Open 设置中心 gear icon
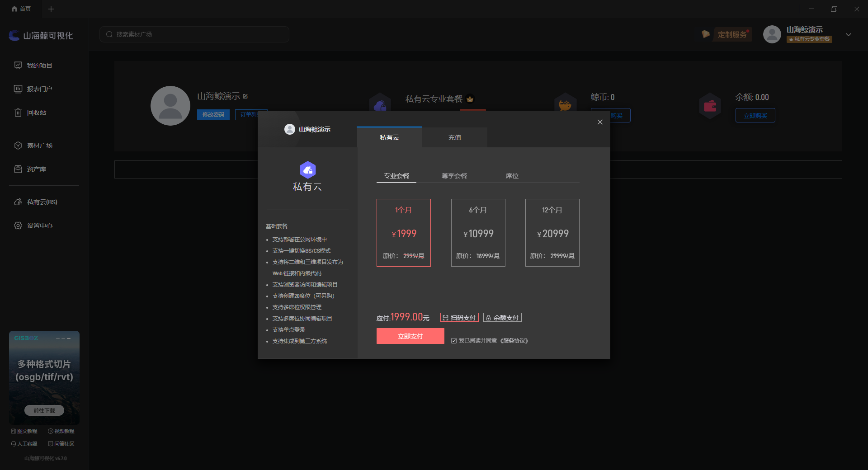 18,226
